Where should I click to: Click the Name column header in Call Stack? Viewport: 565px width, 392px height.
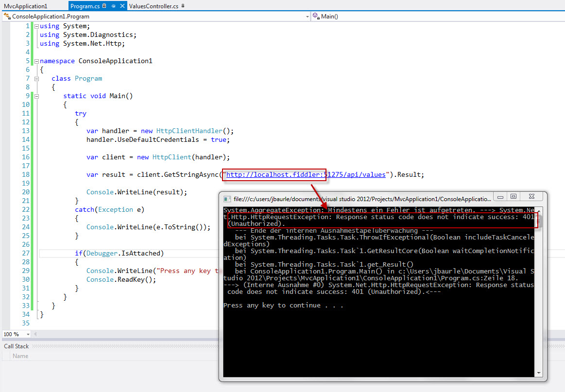tap(20, 356)
